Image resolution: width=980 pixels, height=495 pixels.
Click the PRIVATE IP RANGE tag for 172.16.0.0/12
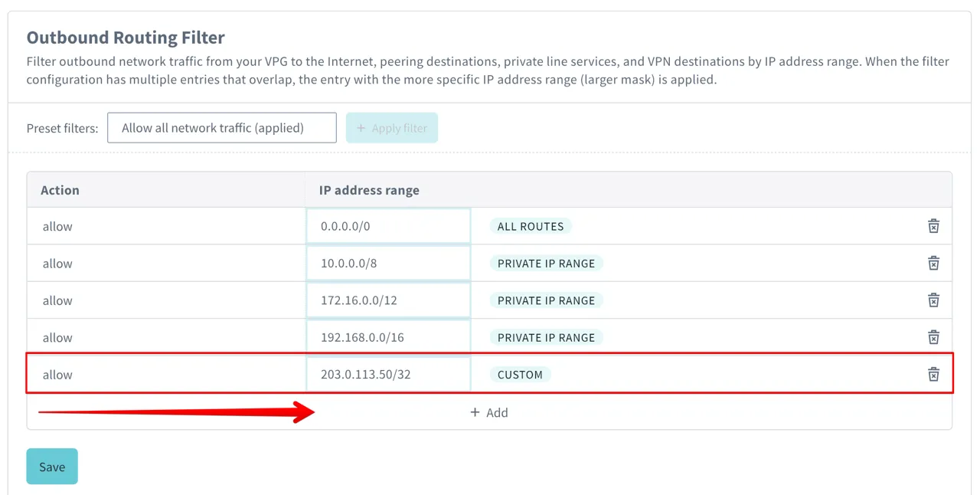click(x=546, y=300)
